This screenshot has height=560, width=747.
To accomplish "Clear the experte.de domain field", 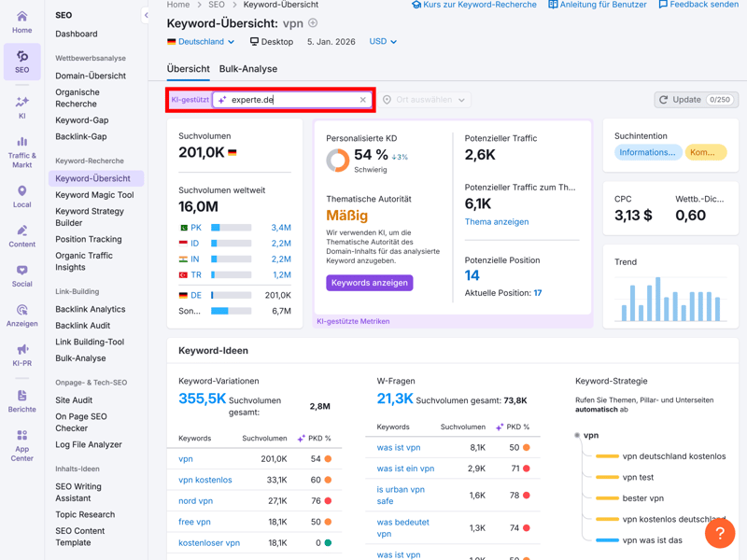I will tap(363, 100).
